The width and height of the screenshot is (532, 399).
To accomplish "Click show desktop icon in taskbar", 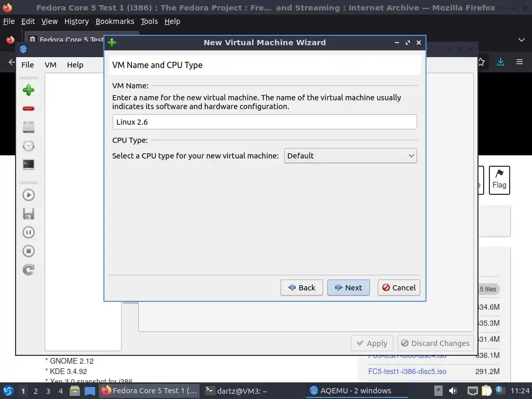I will click(x=89, y=391).
